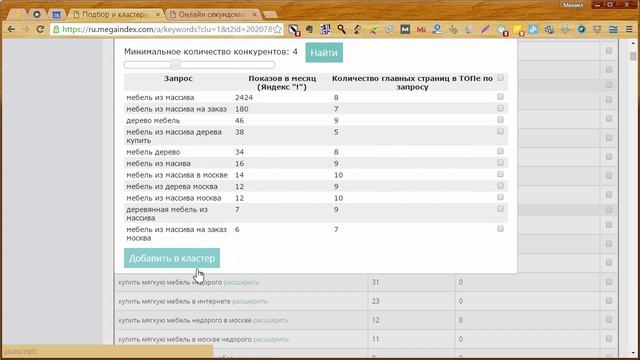Open the pinned tab with play icon
This screenshot has width=640, height=360.
(x=37, y=14)
